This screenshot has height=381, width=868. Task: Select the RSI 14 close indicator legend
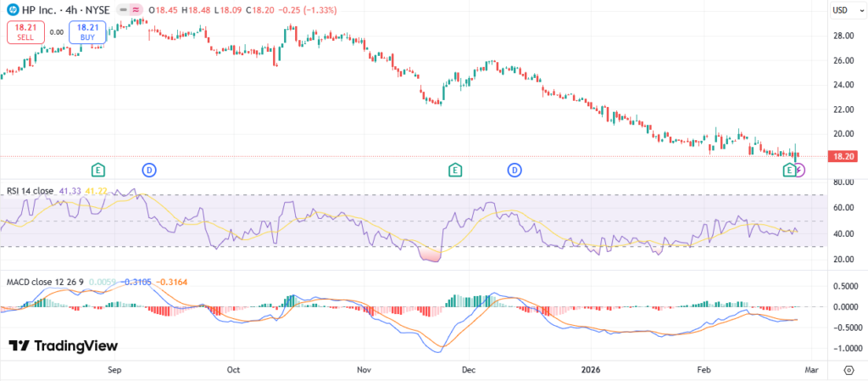pyautogui.click(x=30, y=191)
